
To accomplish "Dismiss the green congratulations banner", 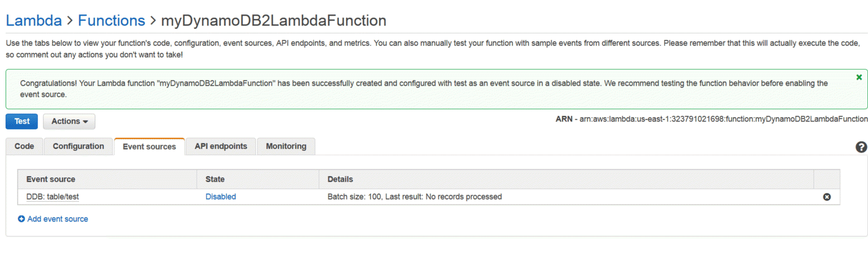I will (859, 77).
